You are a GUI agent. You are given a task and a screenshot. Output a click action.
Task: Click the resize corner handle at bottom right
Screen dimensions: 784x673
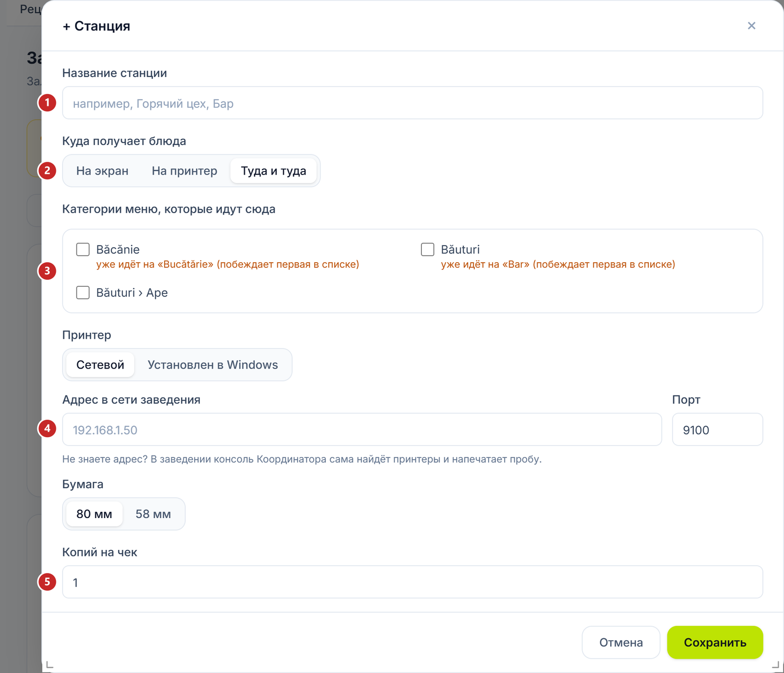(x=775, y=664)
